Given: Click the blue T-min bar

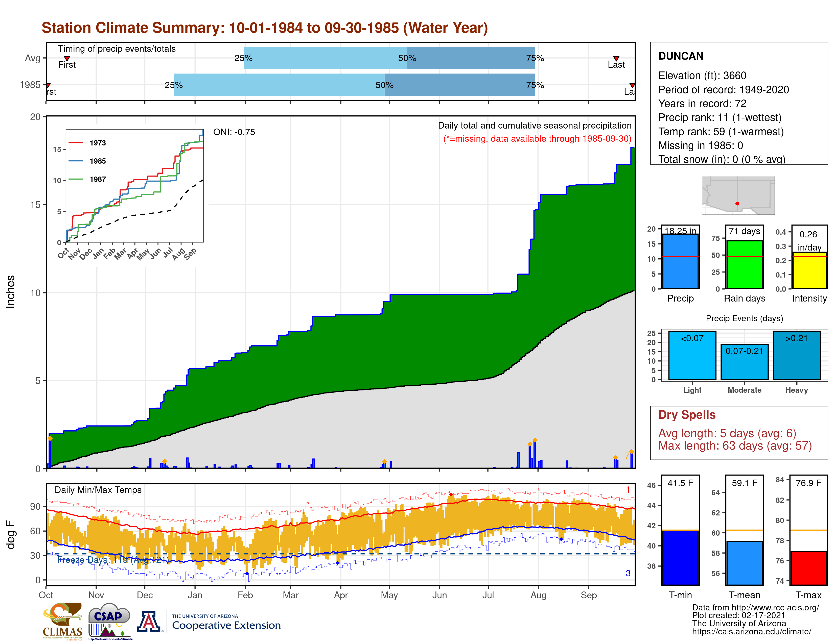Looking at the screenshot, I should (681, 557).
